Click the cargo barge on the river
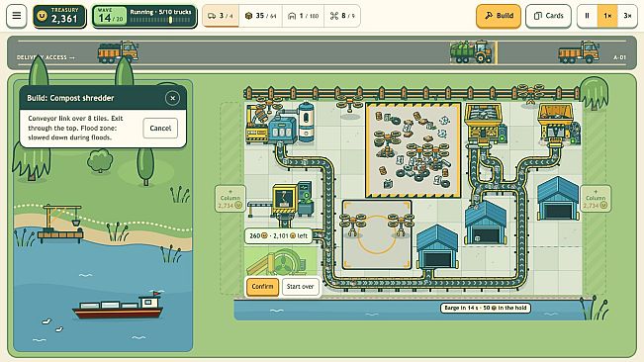 click(118, 306)
